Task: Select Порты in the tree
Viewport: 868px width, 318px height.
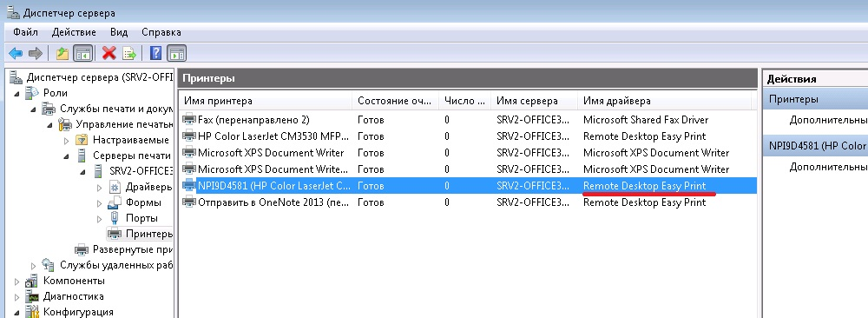Action: pos(141,218)
